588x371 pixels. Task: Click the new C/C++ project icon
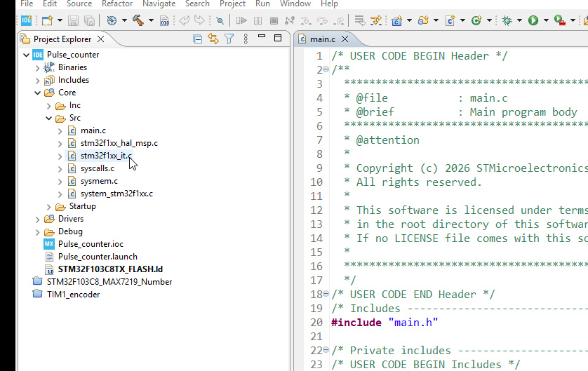pyautogui.click(x=396, y=20)
